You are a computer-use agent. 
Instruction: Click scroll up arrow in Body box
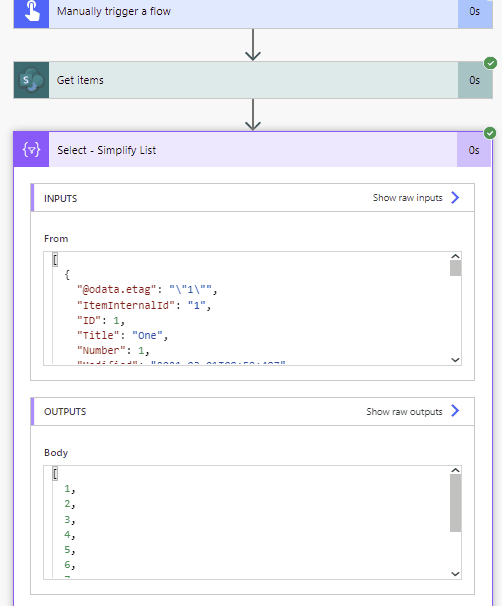click(455, 470)
